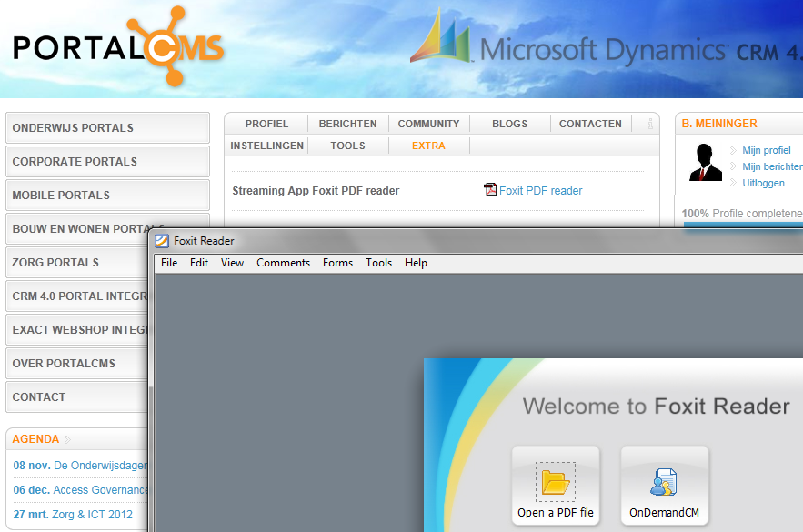Switch to the Contacten tab
Screen dimensions: 803x532
[x=590, y=124]
